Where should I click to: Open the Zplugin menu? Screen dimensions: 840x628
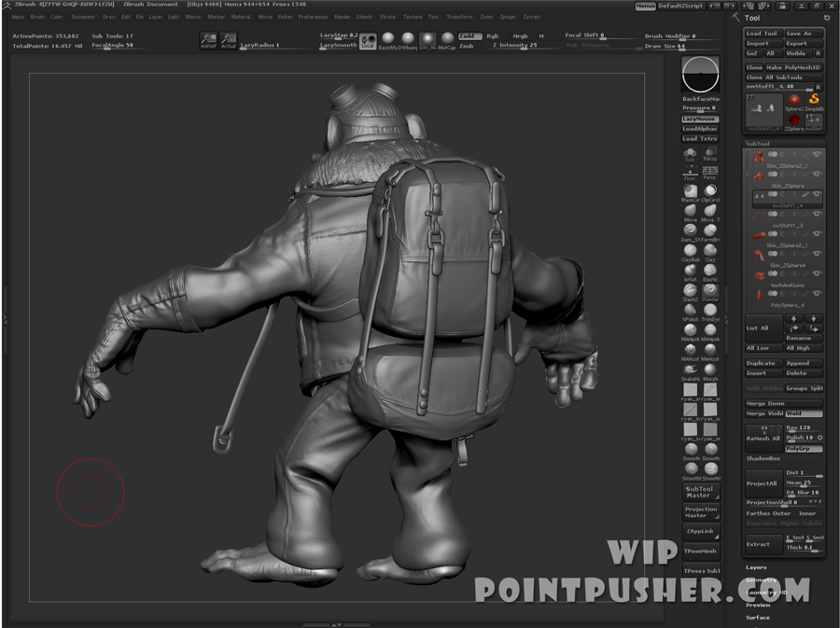coord(508,17)
